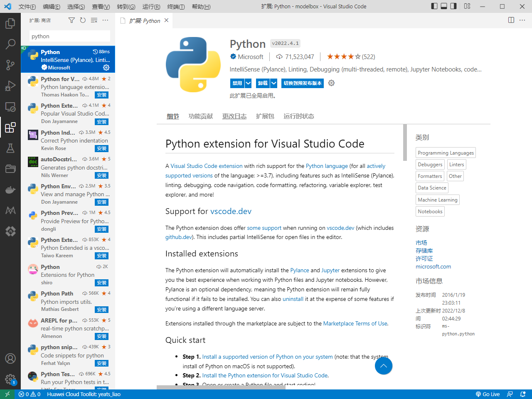
Task: Switch to 运行时状态 tab
Action: tap(299, 116)
